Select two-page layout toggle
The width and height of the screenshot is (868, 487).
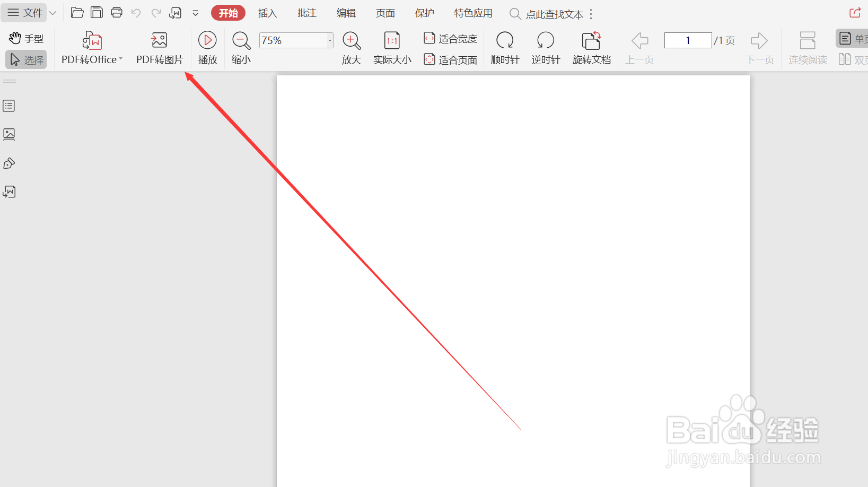click(853, 59)
